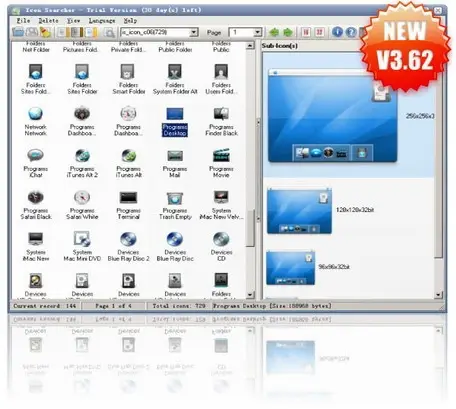The width and height of the screenshot is (456, 409).
Task: Click the open folder toolbar icon
Action: point(18,32)
